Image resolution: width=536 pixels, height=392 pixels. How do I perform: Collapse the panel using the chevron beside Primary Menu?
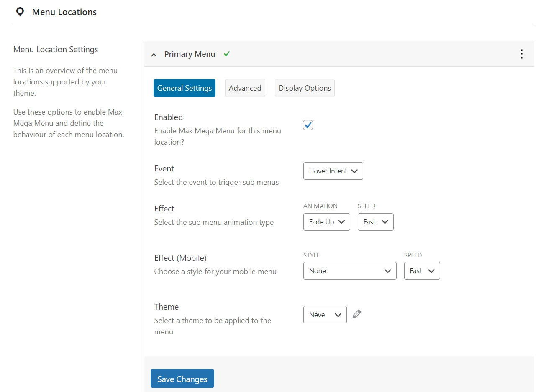coord(154,54)
